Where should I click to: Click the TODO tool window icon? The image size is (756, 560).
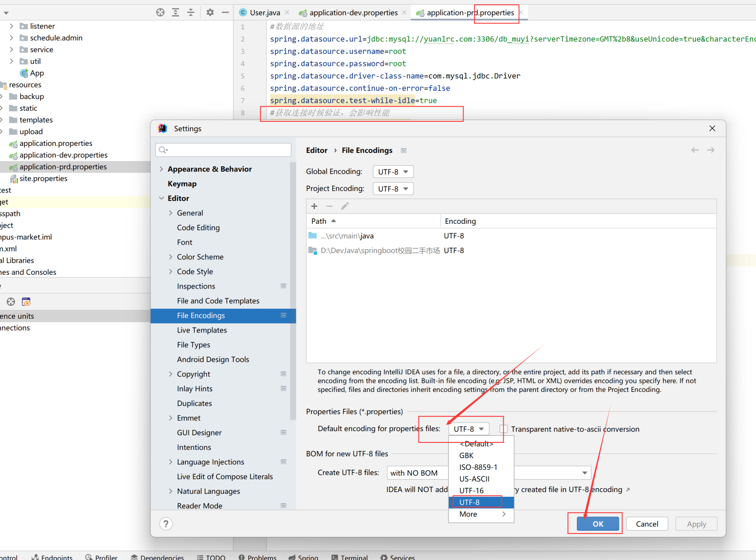(200, 557)
